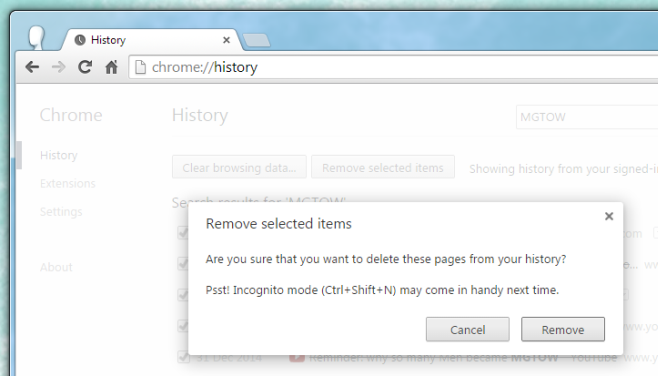This screenshot has width=658, height=376.
Task: Close the History tab
Action: click(x=226, y=40)
